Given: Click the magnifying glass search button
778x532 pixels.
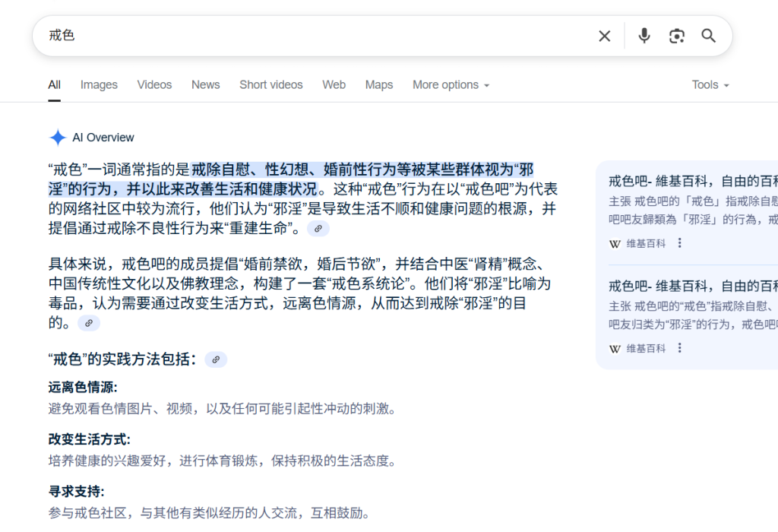Looking at the screenshot, I should tap(709, 36).
